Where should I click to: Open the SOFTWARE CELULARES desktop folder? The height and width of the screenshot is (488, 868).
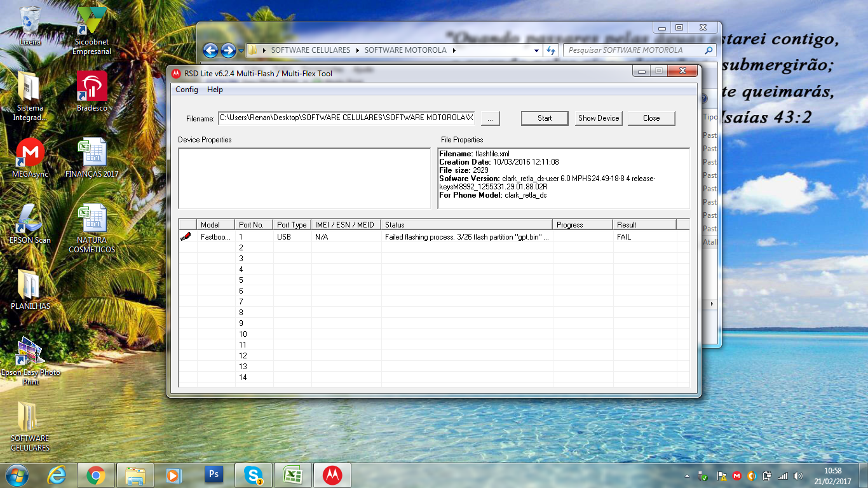click(x=29, y=426)
